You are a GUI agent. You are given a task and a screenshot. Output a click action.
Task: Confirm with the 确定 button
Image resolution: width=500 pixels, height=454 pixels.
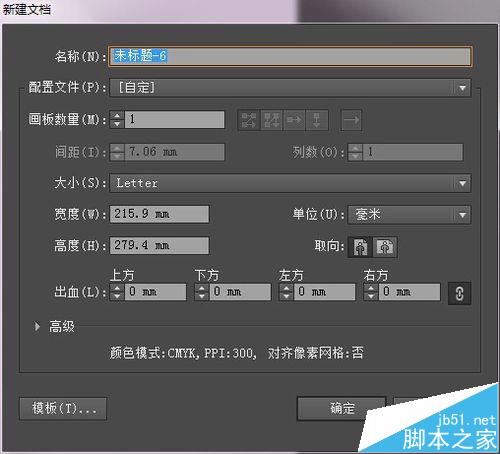tap(341, 409)
